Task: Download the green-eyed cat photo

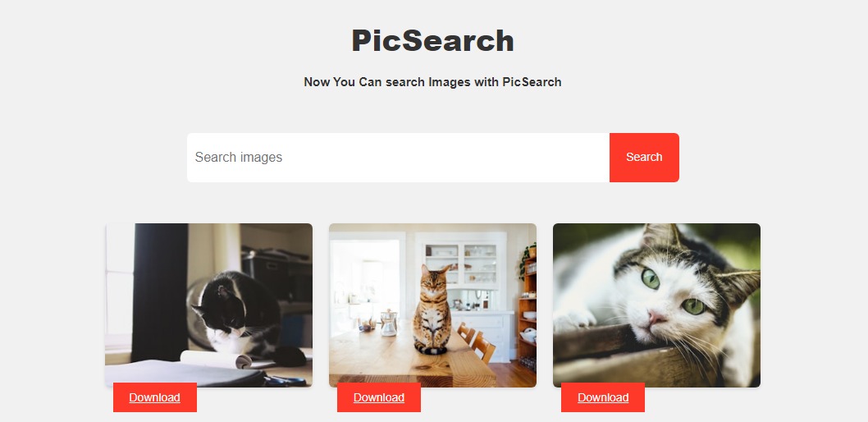Action: 603,397
